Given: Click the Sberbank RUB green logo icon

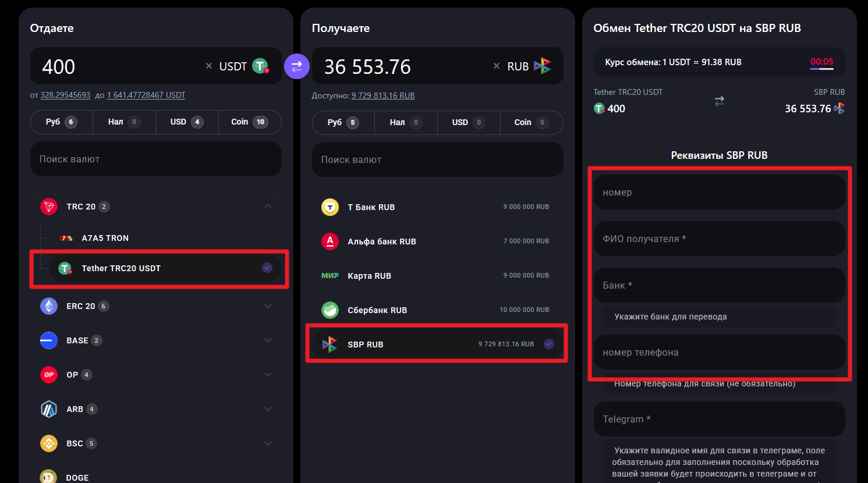Looking at the screenshot, I should 330,310.
